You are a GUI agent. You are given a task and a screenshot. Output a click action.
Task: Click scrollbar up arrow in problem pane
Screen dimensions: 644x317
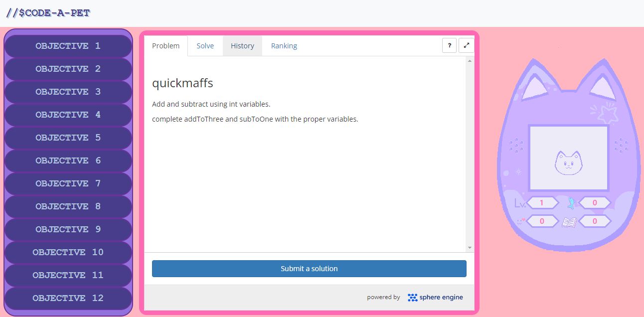[470, 60]
